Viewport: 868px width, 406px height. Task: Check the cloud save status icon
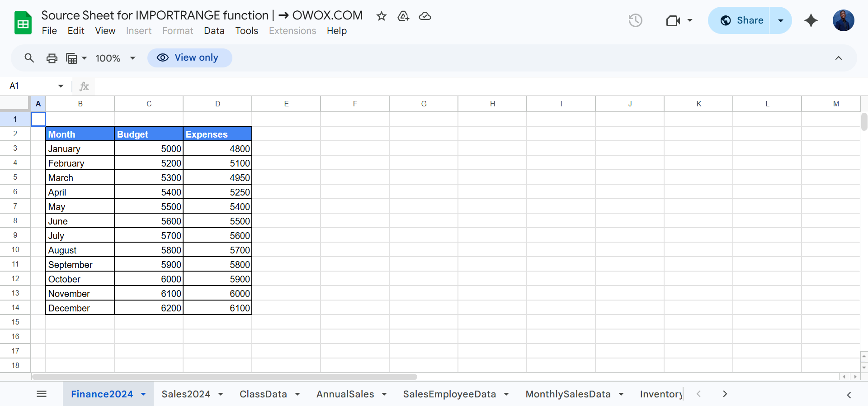coord(425,16)
